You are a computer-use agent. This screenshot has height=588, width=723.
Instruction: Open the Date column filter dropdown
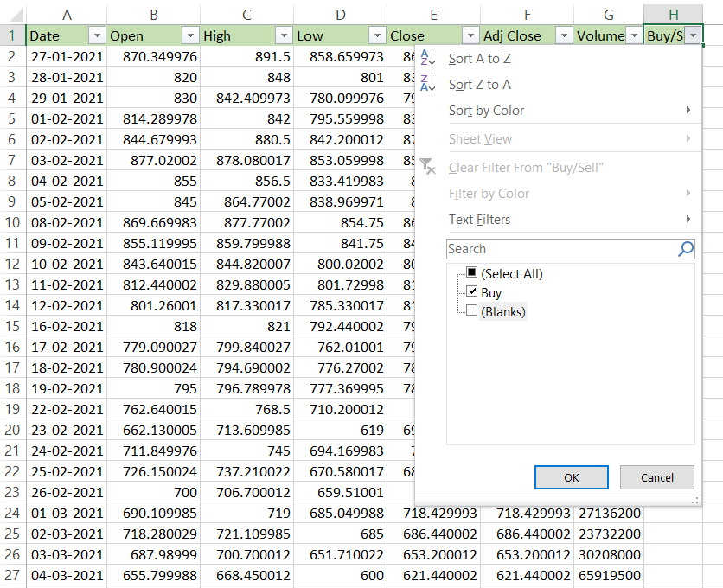click(95, 35)
